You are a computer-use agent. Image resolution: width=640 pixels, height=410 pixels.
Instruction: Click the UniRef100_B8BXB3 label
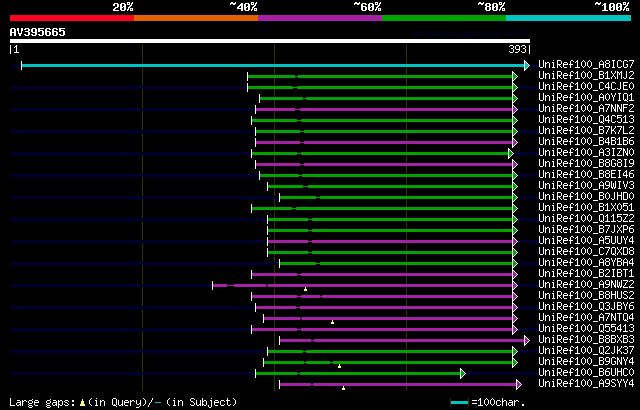pyautogui.click(x=586, y=339)
